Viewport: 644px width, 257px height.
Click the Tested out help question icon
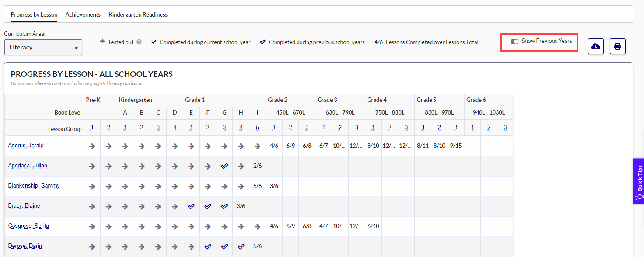click(x=139, y=42)
